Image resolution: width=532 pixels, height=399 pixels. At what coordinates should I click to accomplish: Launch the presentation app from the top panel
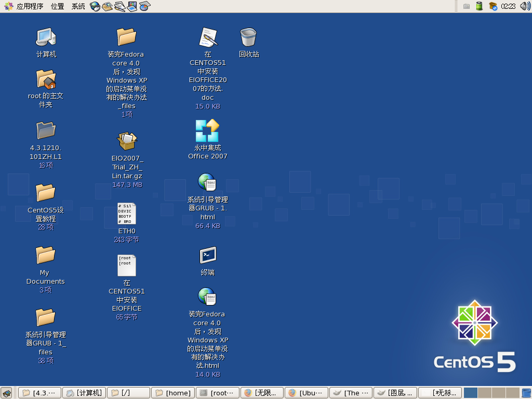point(132,6)
